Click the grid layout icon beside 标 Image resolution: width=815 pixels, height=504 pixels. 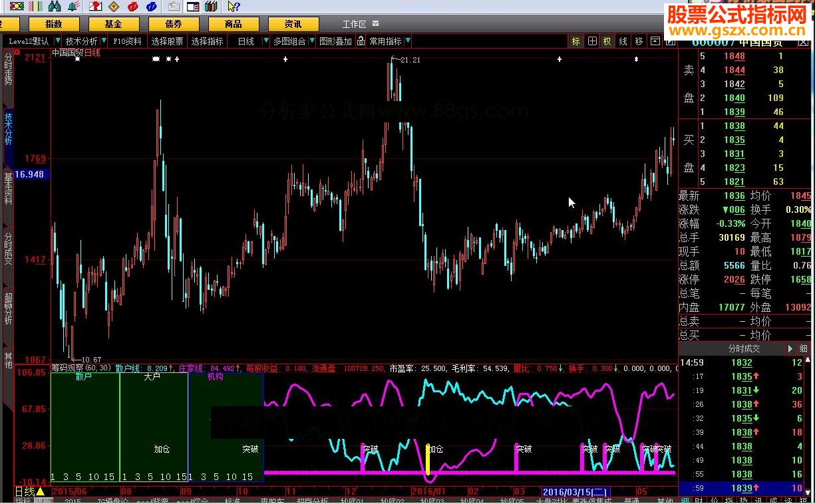pos(592,41)
